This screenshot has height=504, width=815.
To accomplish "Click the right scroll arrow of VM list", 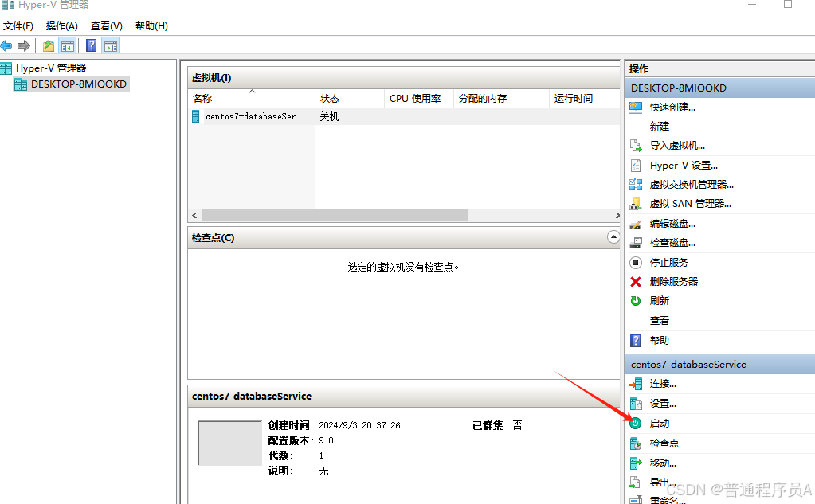I will (x=617, y=215).
